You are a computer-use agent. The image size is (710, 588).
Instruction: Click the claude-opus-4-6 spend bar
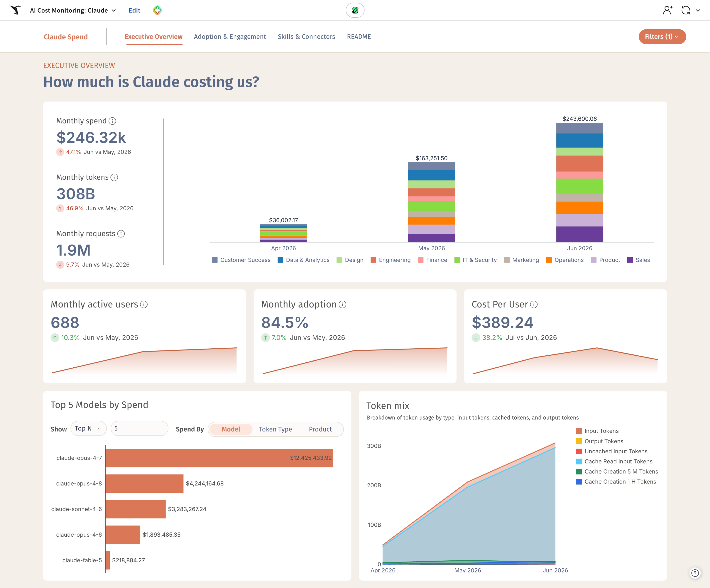click(123, 535)
